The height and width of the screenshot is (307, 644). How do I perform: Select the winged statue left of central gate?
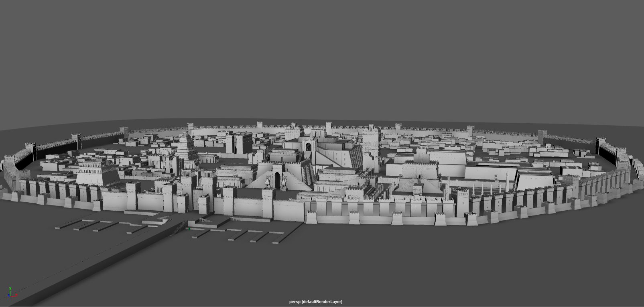(x=268, y=182)
